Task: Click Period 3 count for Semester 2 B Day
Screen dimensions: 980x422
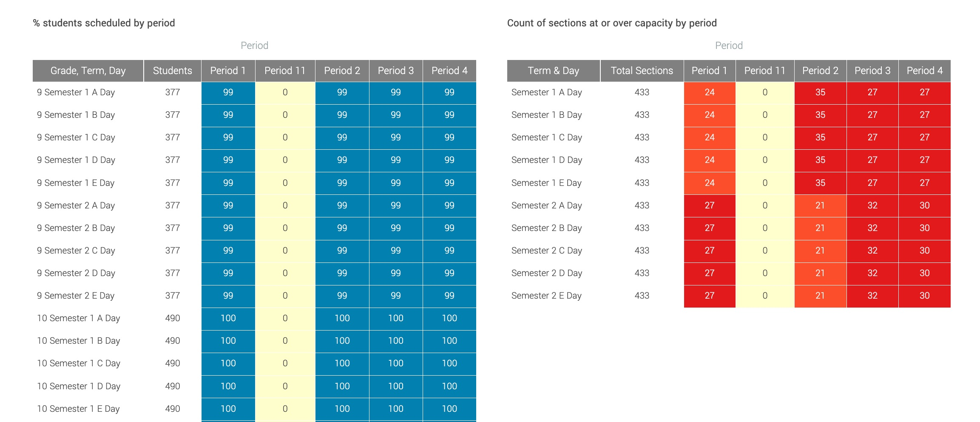Action: 872,228
